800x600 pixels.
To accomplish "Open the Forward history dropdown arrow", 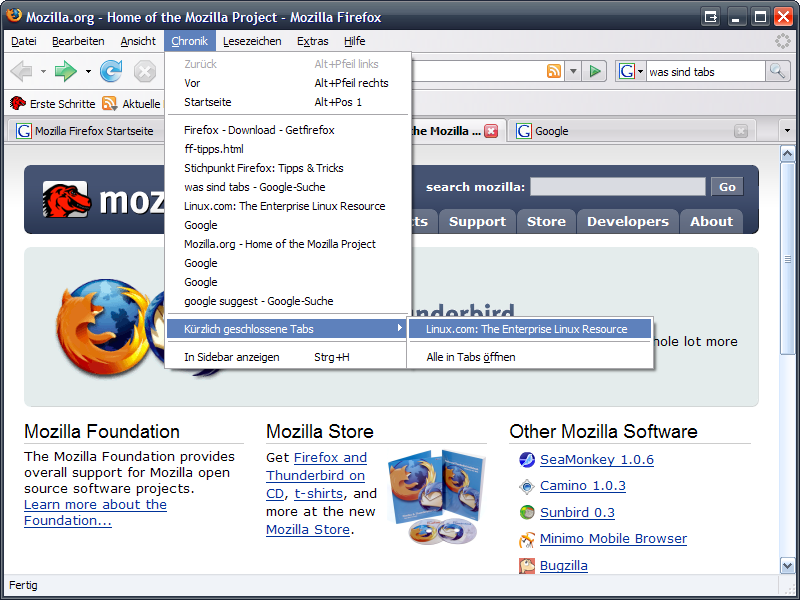I will click(88, 71).
